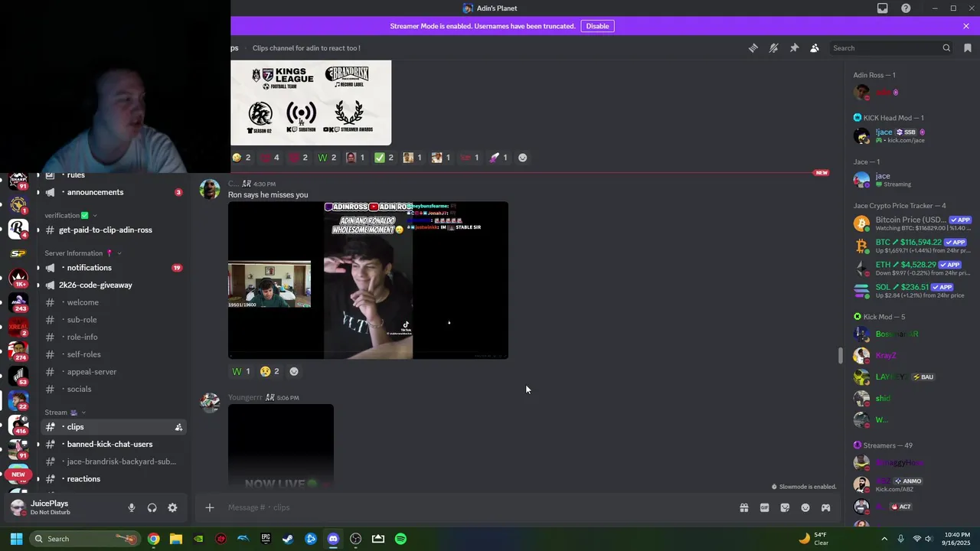Dismiss the Streamer Mode banner
The image size is (980, 551).
click(x=966, y=26)
